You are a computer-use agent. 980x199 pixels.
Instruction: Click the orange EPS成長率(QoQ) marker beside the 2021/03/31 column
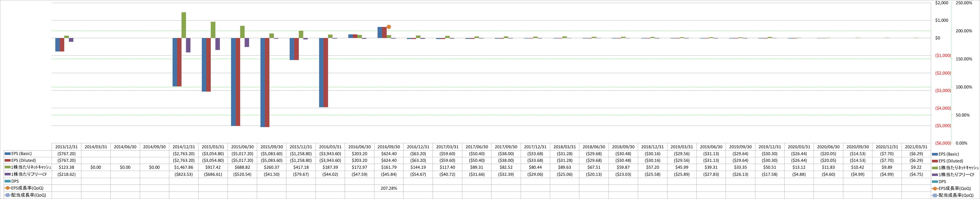pyautogui.click(x=935, y=188)
